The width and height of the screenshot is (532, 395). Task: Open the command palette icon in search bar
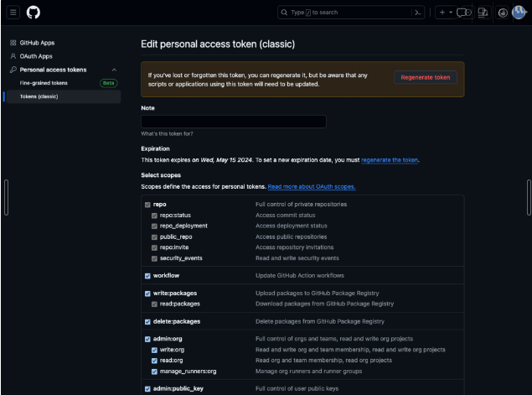click(418, 13)
